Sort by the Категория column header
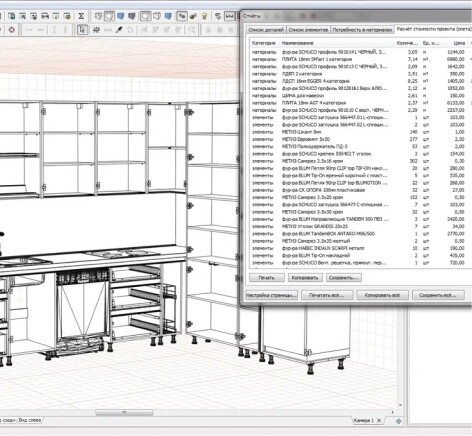 pyautogui.click(x=264, y=43)
